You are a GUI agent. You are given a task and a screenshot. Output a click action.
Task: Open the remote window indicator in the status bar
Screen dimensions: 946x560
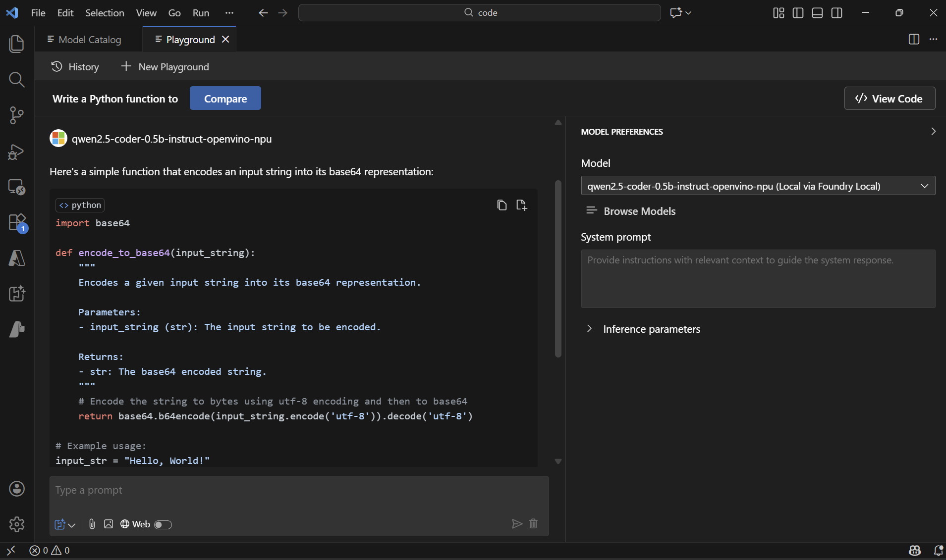(11, 550)
